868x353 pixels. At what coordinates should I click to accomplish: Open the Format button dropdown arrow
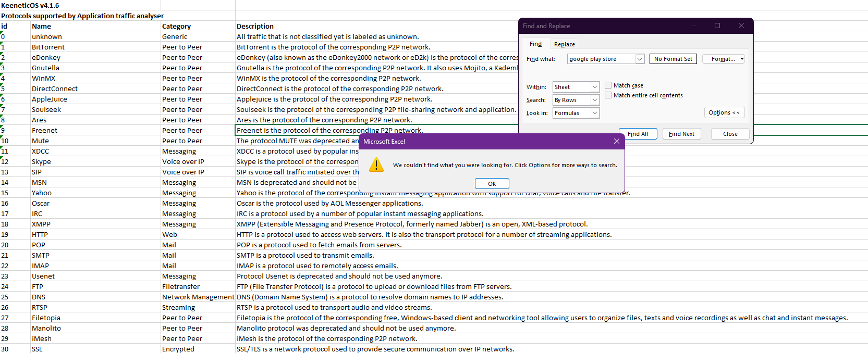(742, 59)
